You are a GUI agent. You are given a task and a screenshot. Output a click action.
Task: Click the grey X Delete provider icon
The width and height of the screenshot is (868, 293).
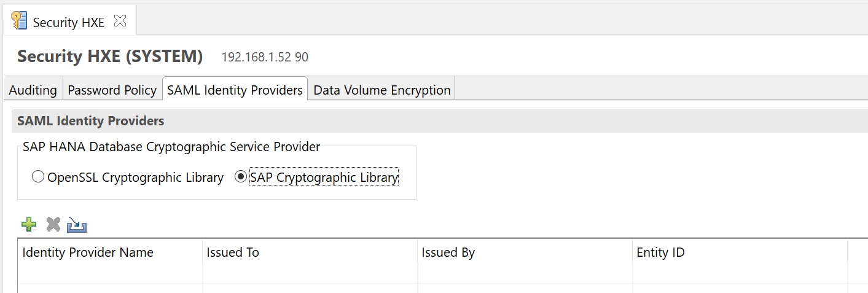53,225
